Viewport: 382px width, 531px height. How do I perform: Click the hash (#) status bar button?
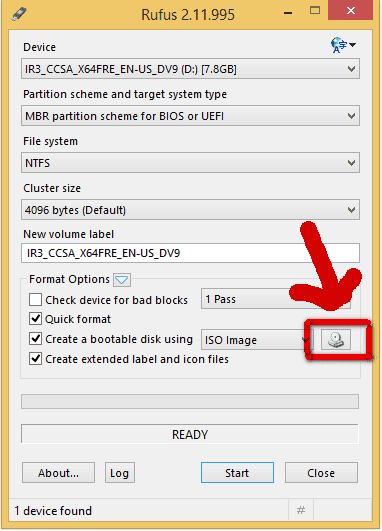[301, 510]
